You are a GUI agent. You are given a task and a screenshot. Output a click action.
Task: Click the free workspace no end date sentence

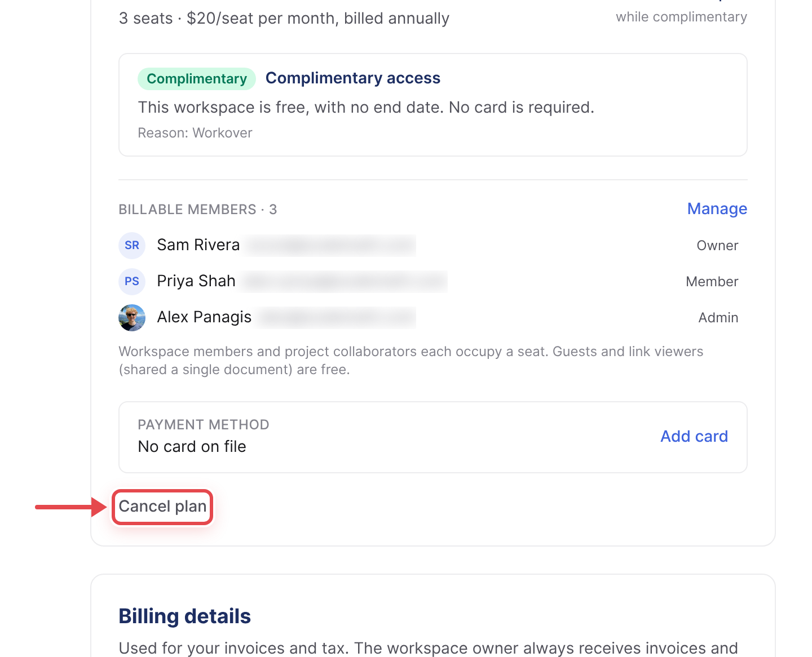click(366, 108)
